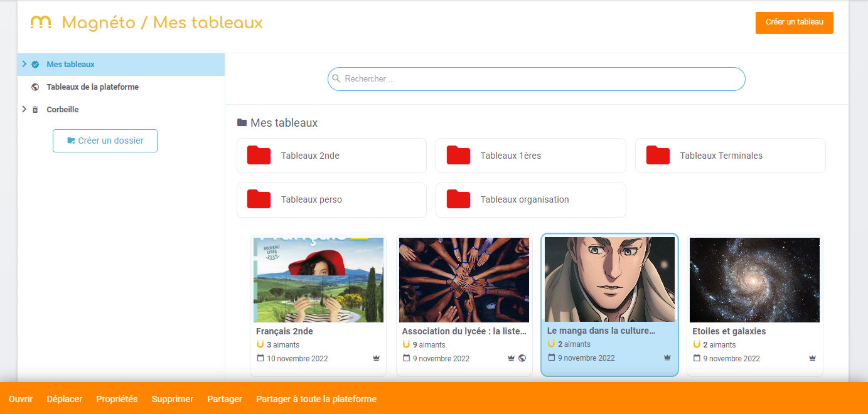Choose Supprimer in the bottom action bar
Viewport: 868px width, 414px height.
[173, 399]
